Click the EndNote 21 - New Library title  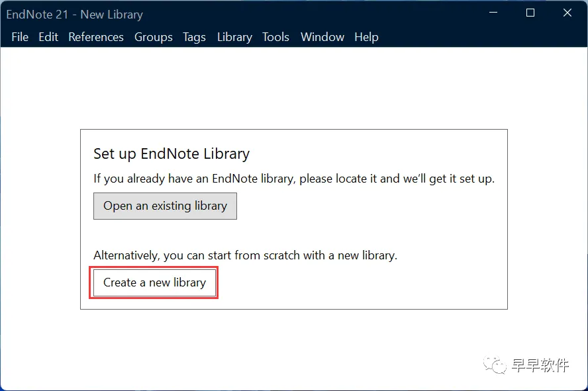[75, 15]
